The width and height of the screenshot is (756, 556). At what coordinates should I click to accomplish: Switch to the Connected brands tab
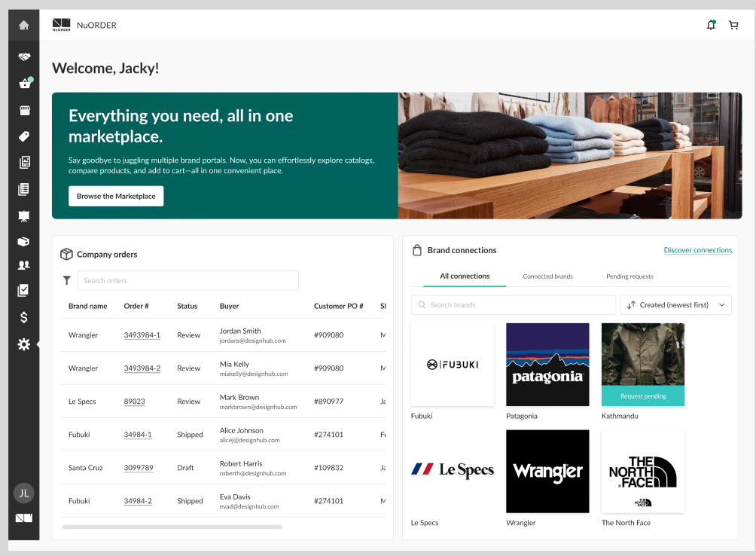click(x=547, y=276)
